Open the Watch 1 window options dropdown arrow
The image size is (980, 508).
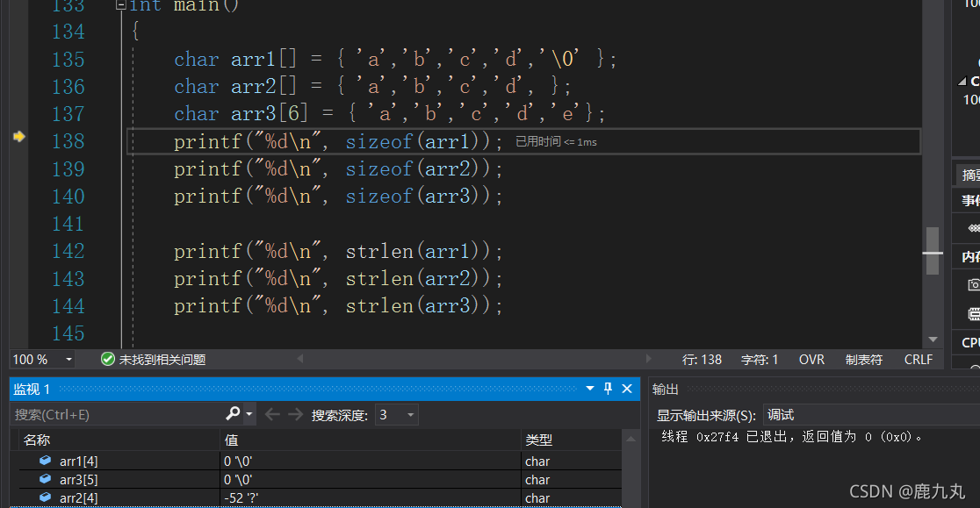(589, 389)
